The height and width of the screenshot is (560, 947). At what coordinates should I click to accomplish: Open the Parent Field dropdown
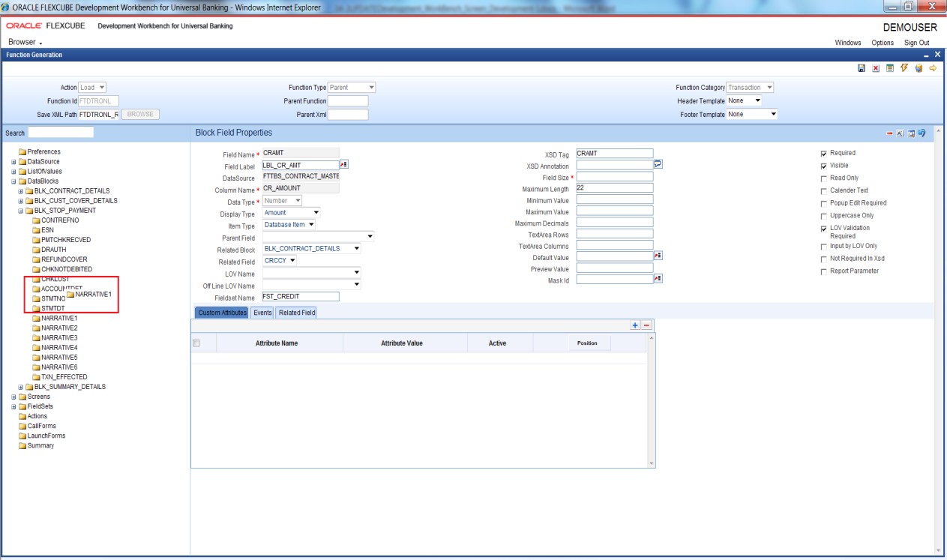click(x=319, y=237)
